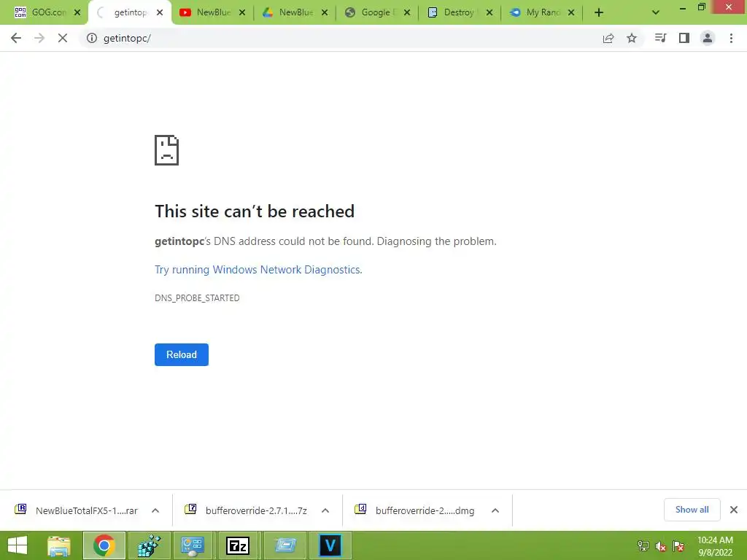The image size is (747, 560).
Task: Switch to the My Rand tab
Action: (542, 12)
